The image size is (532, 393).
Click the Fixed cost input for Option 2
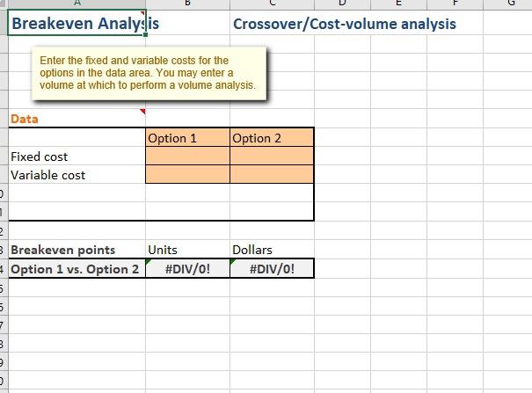click(x=272, y=156)
